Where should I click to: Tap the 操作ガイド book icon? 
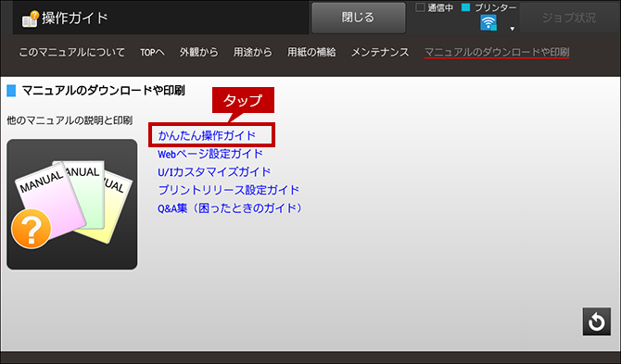pos(31,19)
